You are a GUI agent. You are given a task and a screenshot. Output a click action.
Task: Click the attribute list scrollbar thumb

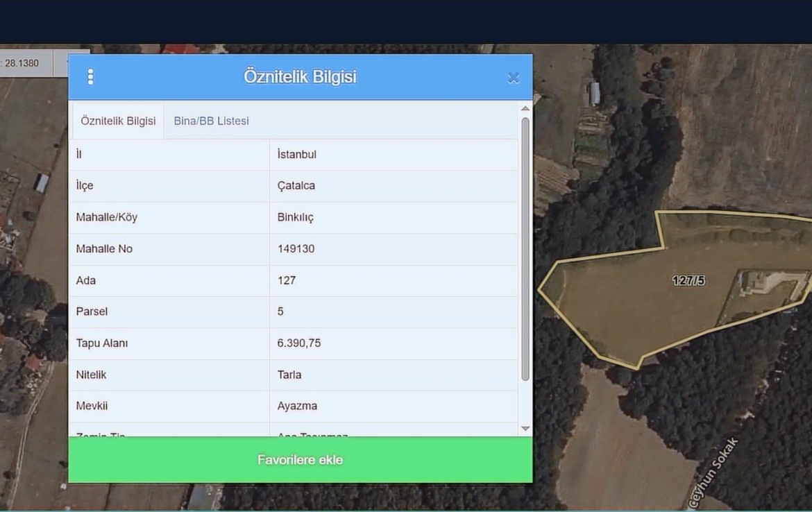click(x=525, y=248)
